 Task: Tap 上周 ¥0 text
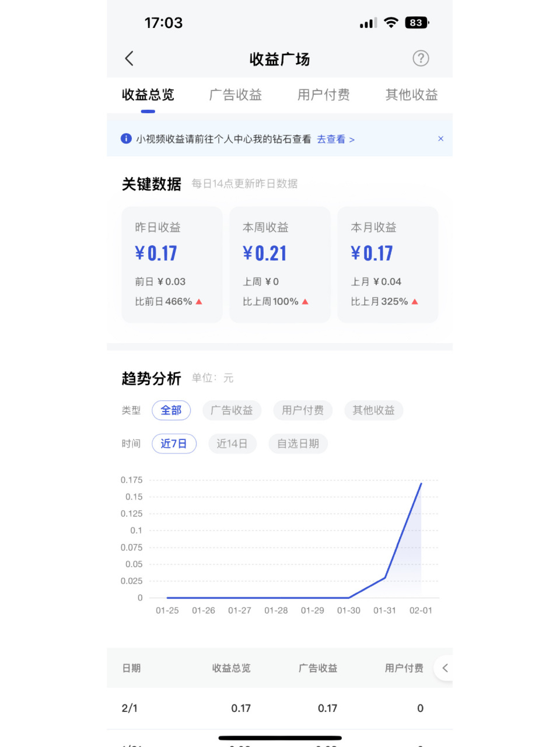pos(261,282)
